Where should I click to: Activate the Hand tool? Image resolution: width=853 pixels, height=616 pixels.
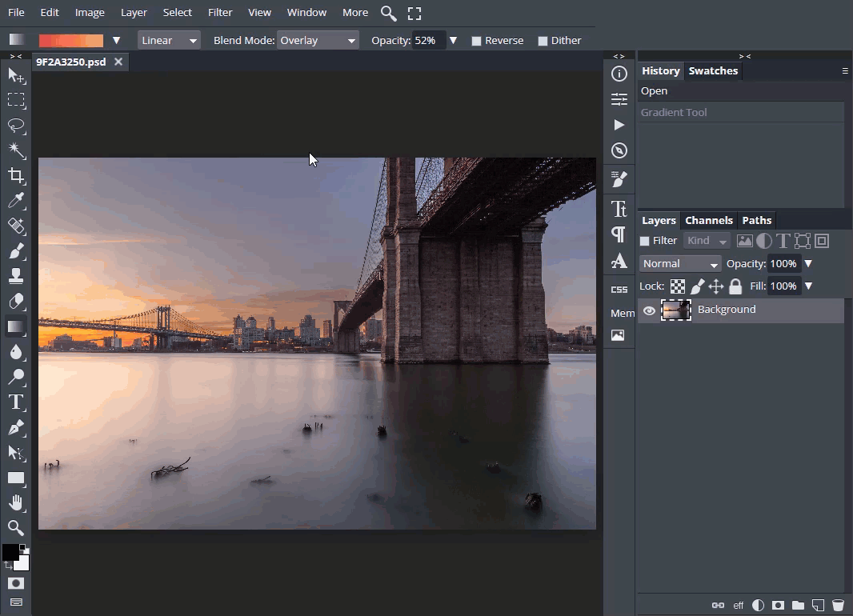(x=16, y=502)
